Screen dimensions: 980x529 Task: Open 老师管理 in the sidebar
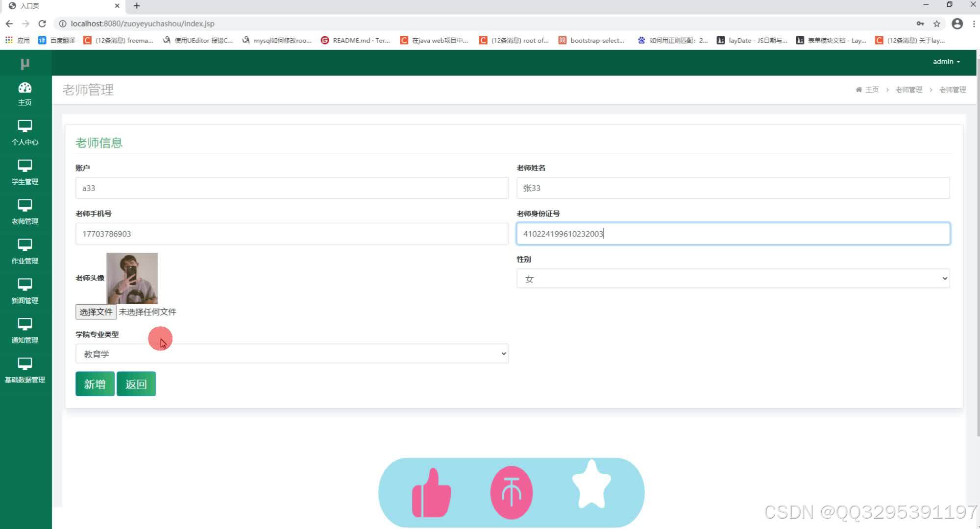(25, 212)
